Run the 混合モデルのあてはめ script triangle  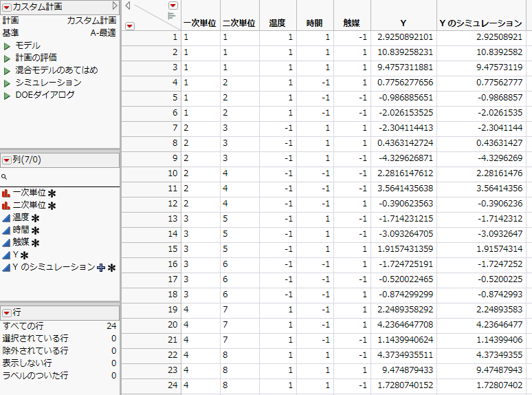coord(7,71)
